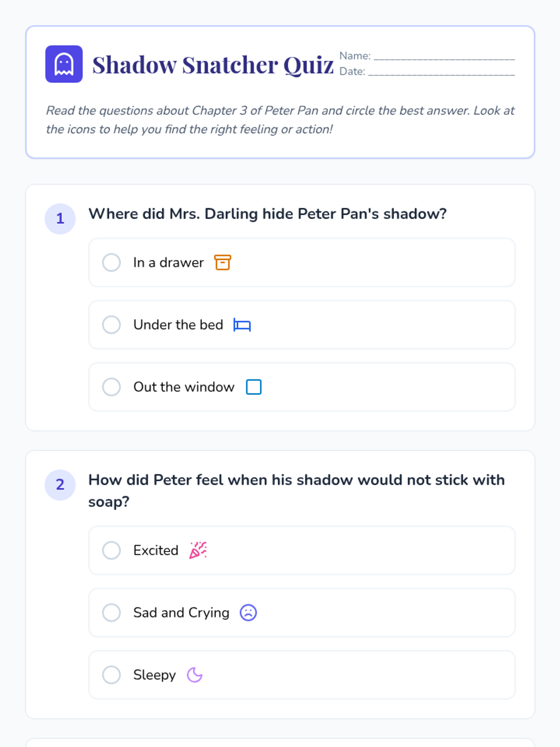Select the "Under the bed" radio button

pos(112,324)
